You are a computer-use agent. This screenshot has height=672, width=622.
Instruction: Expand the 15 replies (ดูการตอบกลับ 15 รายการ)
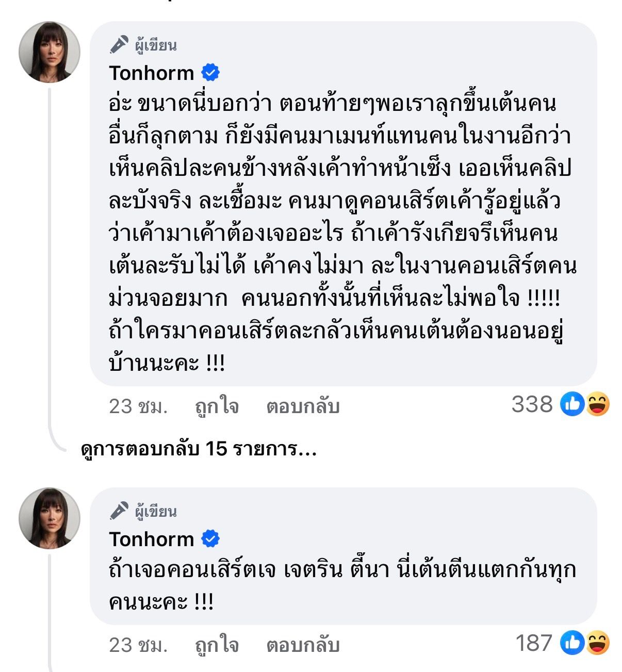click(199, 449)
